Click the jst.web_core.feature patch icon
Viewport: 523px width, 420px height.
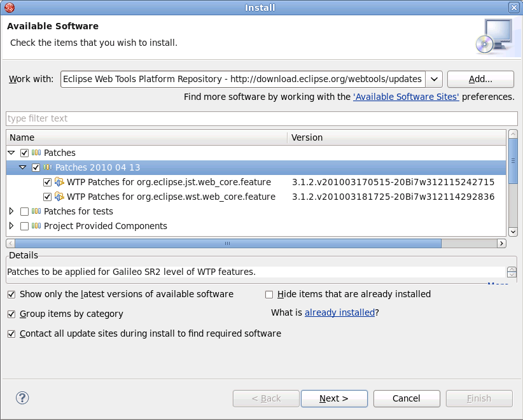(x=59, y=182)
